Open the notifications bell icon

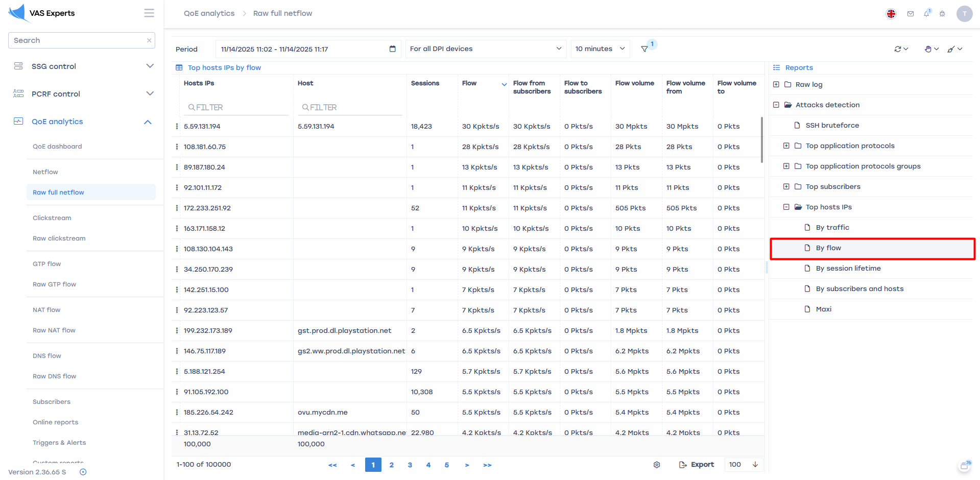coord(926,14)
